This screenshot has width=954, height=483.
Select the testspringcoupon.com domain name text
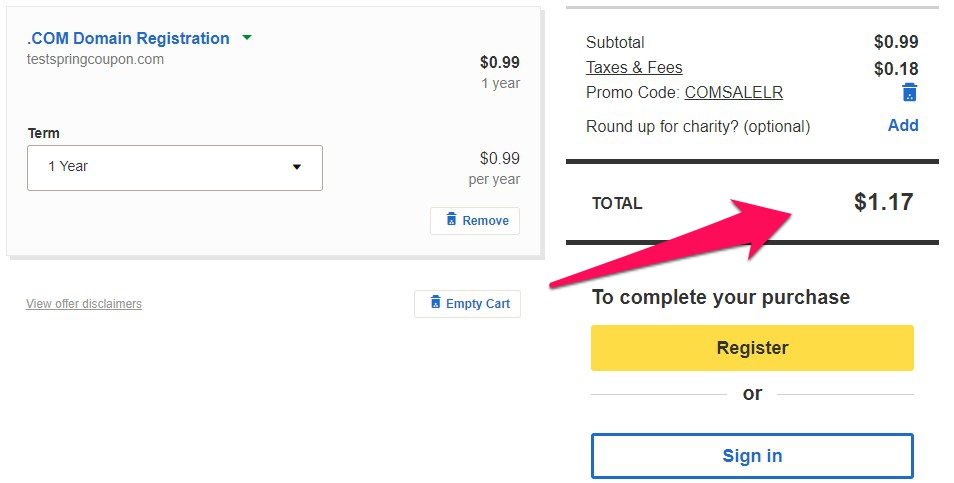96,60
